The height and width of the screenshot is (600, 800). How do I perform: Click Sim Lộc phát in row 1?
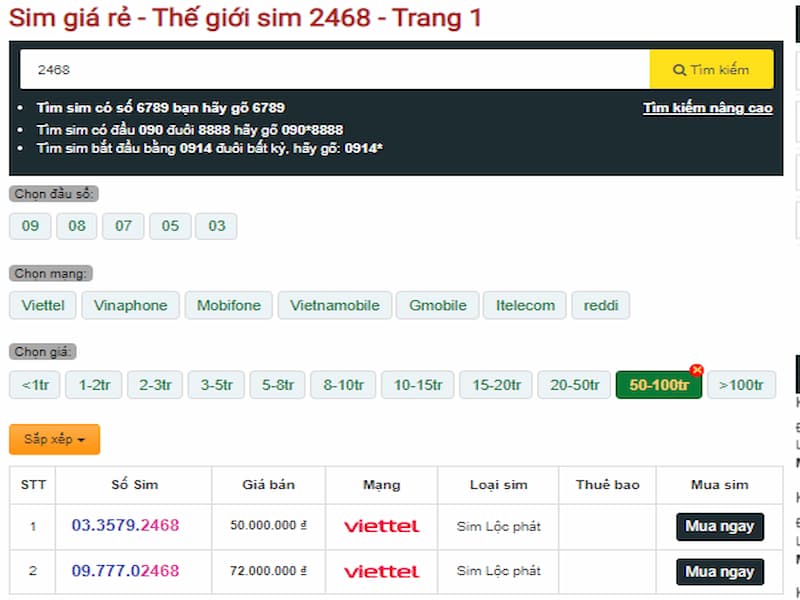point(498,527)
